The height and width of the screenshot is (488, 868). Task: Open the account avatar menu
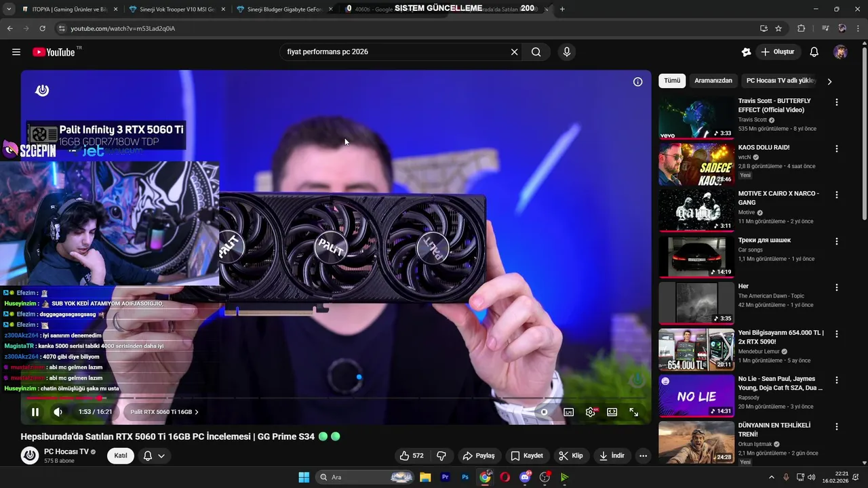(x=840, y=52)
